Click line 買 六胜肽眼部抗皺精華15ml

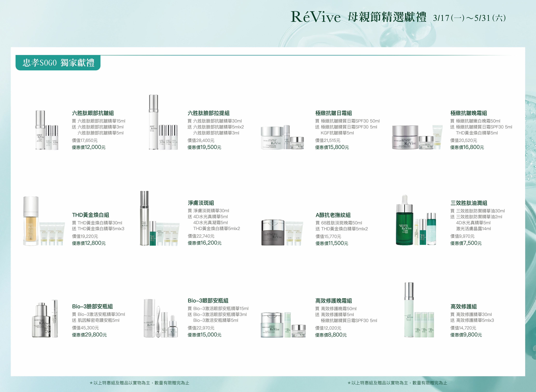coord(99,121)
